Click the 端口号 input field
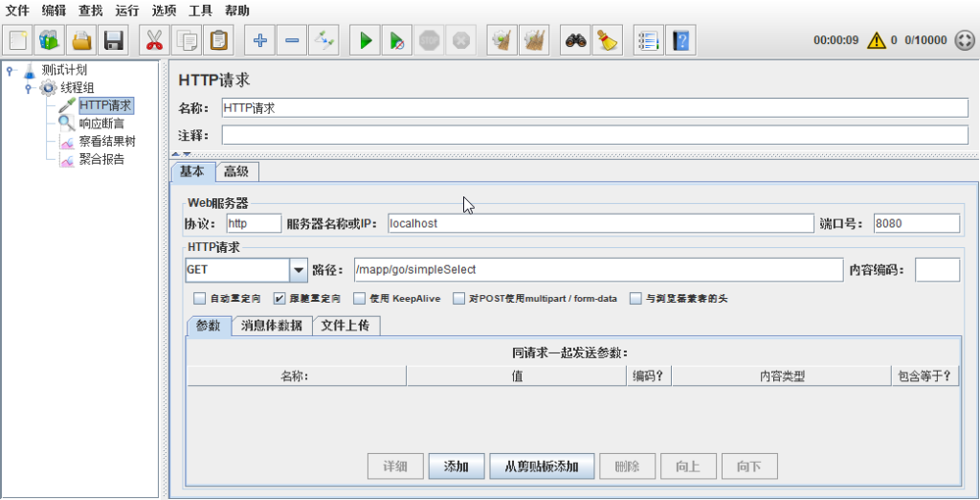 click(916, 223)
